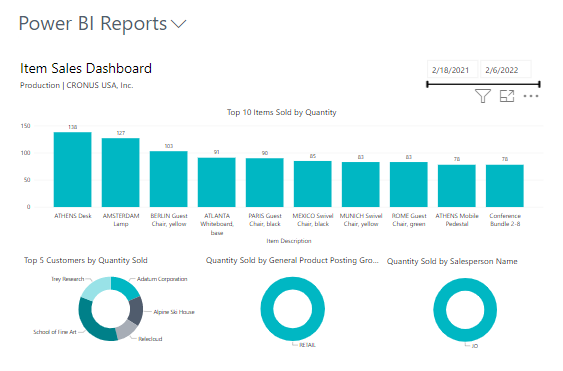This screenshot has height=371, width=563.
Task: Click the Power BI Reports heading
Action: pyautogui.click(x=93, y=24)
